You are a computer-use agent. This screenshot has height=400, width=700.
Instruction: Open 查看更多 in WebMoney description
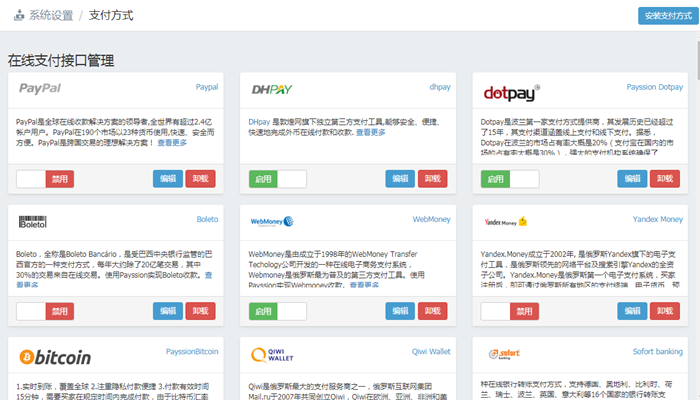click(364, 285)
